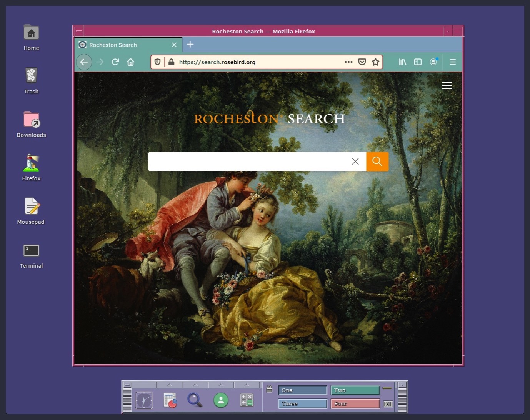Open page actions three-dots menu
The width and height of the screenshot is (530, 420).
coord(348,62)
